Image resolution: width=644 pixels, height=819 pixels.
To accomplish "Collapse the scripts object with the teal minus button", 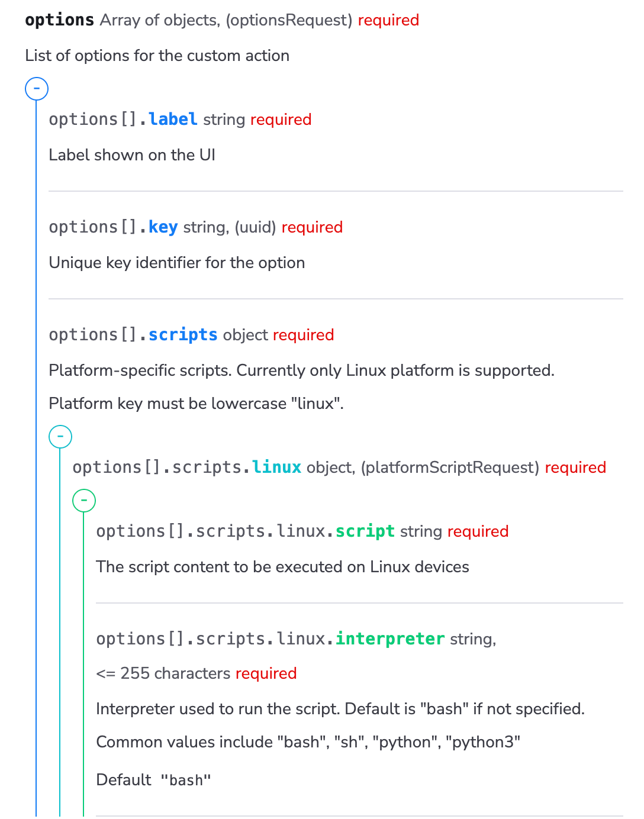I will coord(60,437).
